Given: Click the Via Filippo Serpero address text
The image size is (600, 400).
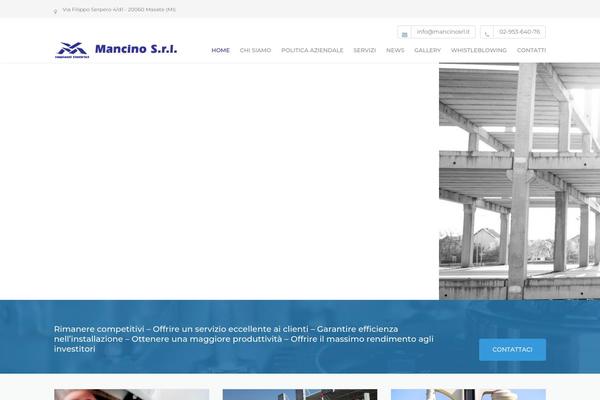Looking at the screenshot, I should pos(119,10).
